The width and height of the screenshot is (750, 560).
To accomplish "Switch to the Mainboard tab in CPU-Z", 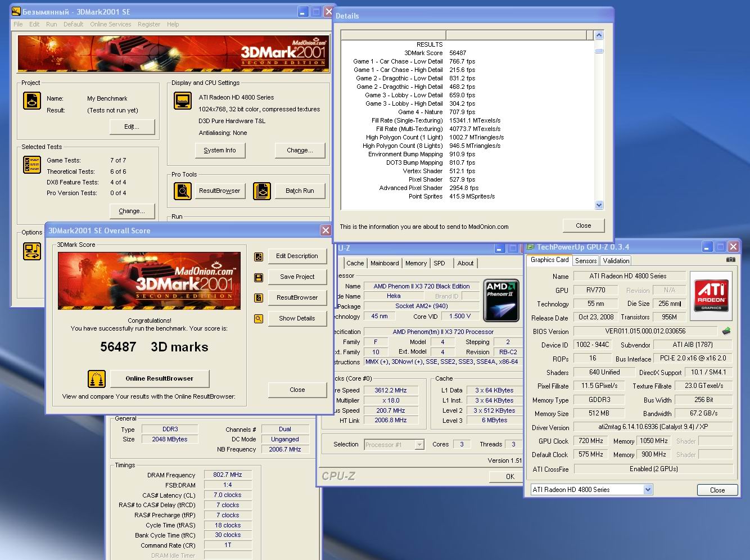I will [385, 263].
